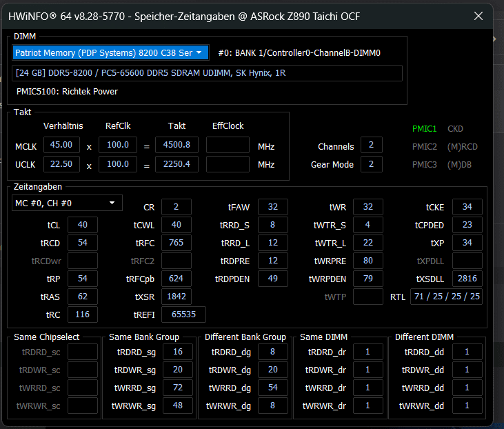Click the PMIC5100: Richtek Power text
The image size is (504, 429).
(x=67, y=92)
